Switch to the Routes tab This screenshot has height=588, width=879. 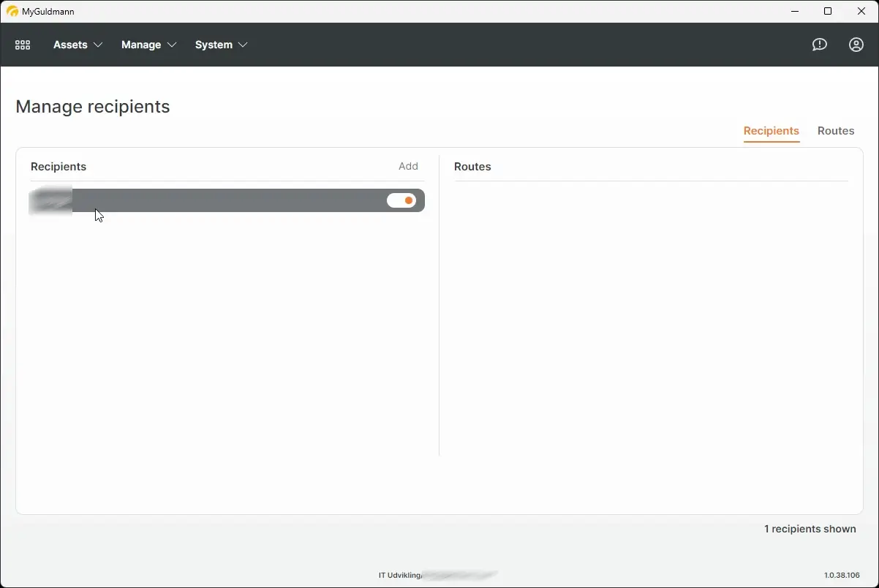coord(836,131)
